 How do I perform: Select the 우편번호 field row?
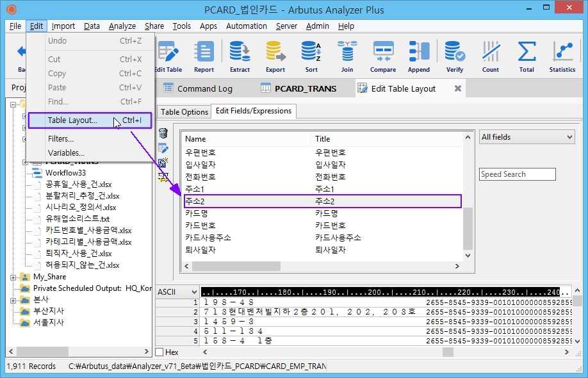[322, 152]
